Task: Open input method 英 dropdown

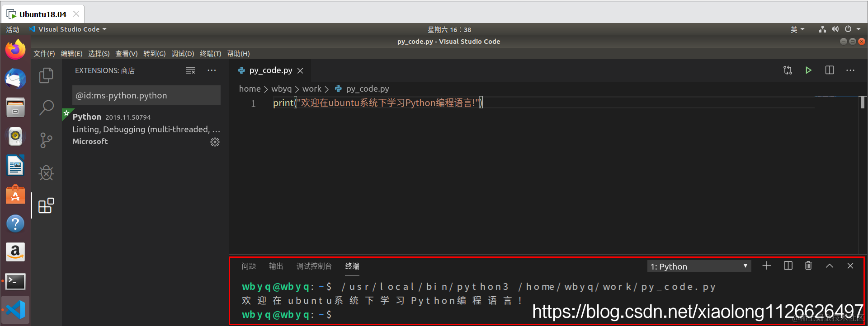Action: point(797,29)
